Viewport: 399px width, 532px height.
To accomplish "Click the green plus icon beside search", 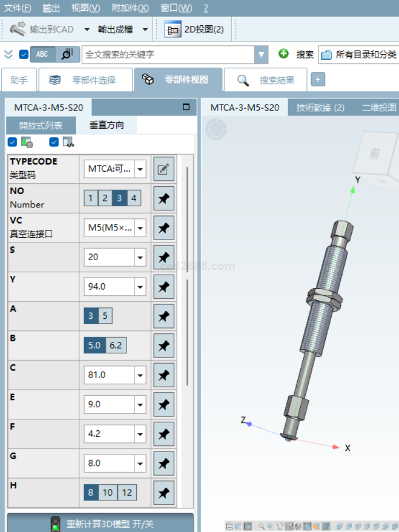I will click(x=283, y=54).
